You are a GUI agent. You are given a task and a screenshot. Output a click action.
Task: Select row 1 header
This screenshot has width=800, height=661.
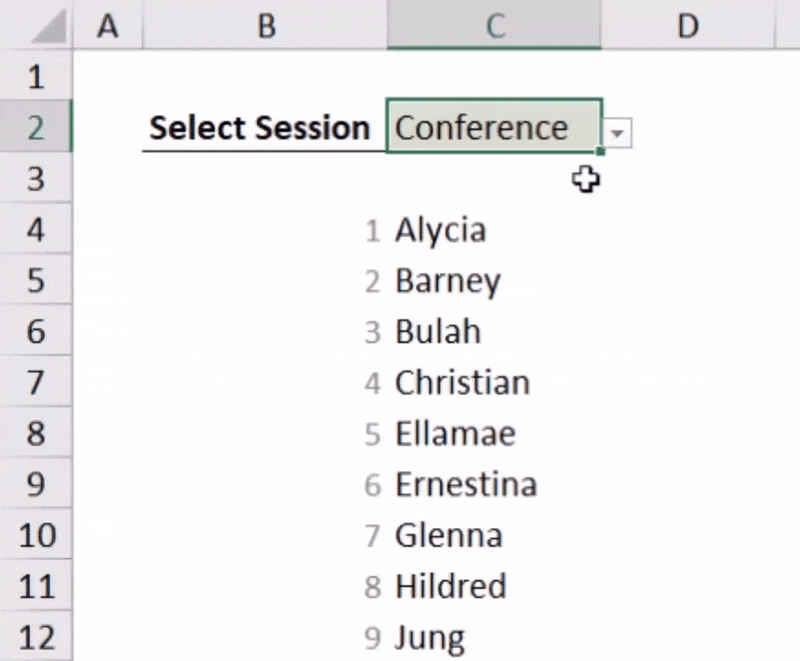pyautogui.click(x=36, y=76)
